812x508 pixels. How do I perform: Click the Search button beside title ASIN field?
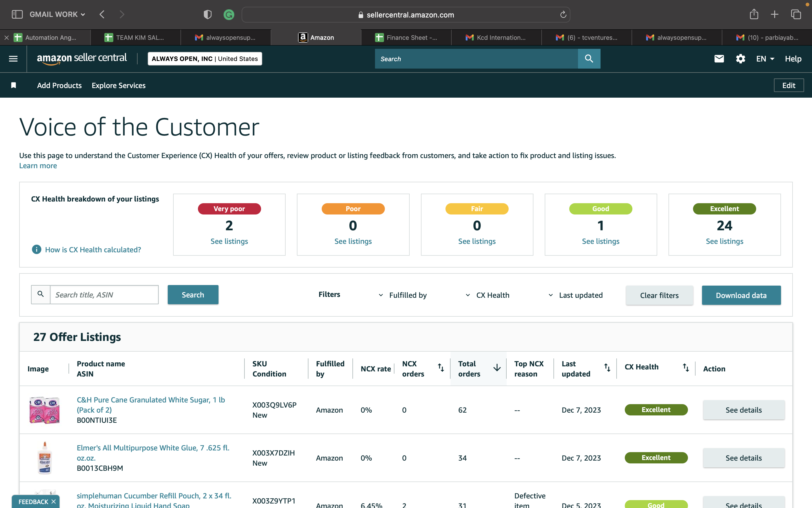pos(193,295)
